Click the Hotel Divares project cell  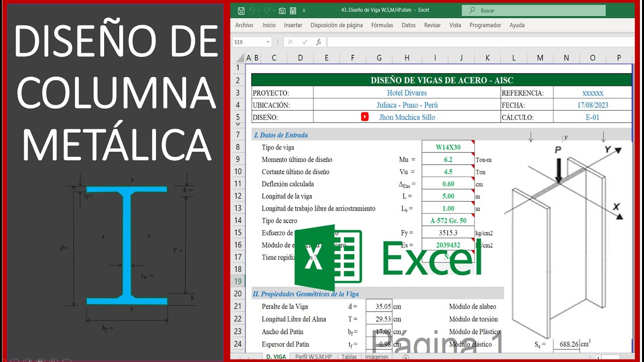point(407,93)
